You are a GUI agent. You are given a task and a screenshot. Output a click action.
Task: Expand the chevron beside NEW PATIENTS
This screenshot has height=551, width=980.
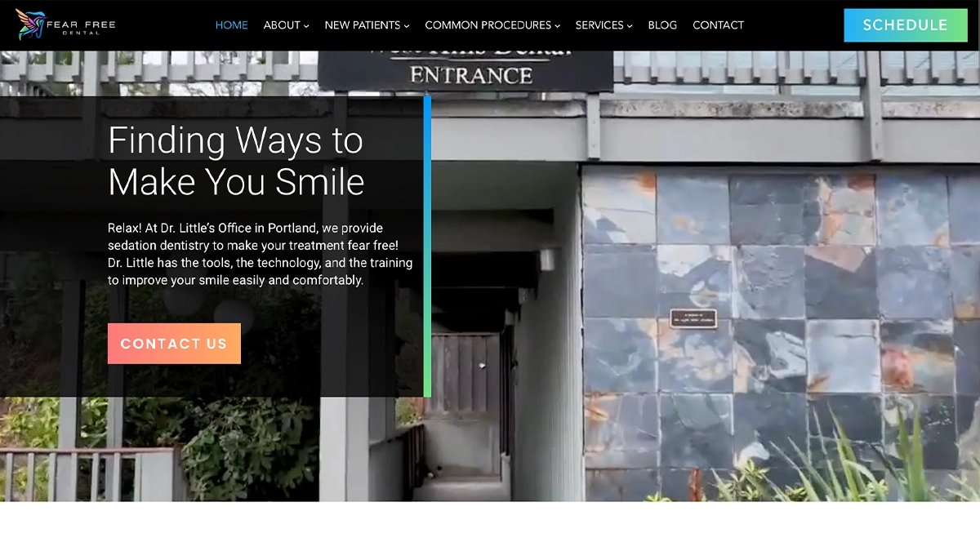(x=407, y=26)
